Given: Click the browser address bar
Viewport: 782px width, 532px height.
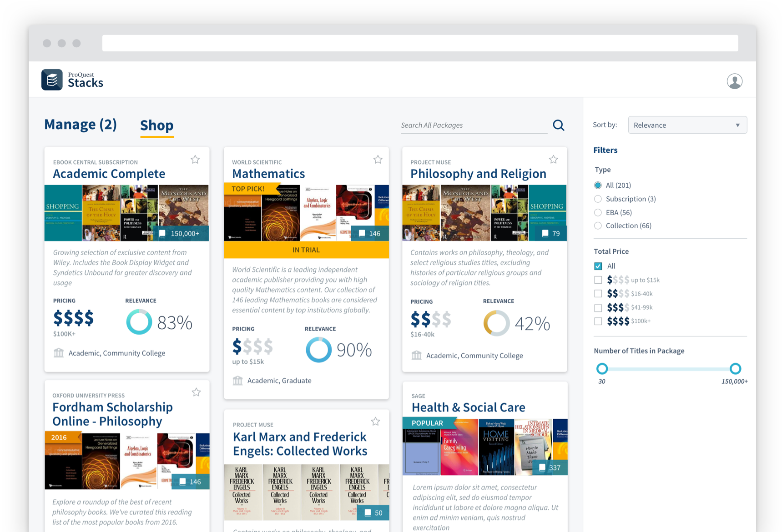Looking at the screenshot, I should (420, 43).
